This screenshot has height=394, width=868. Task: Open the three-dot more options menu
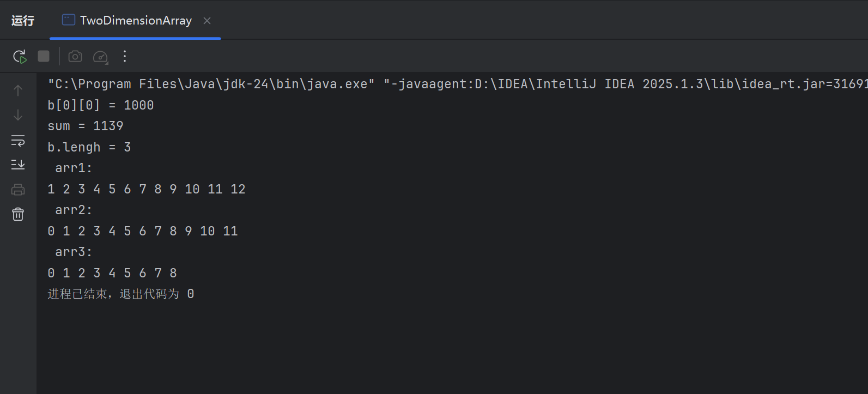(x=125, y=56)
